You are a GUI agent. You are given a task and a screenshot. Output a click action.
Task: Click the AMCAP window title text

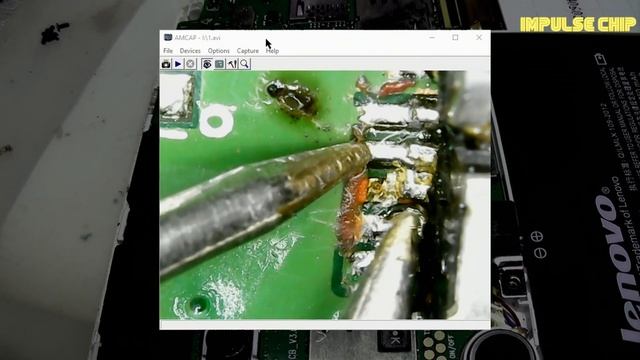(x=198, y=38)
